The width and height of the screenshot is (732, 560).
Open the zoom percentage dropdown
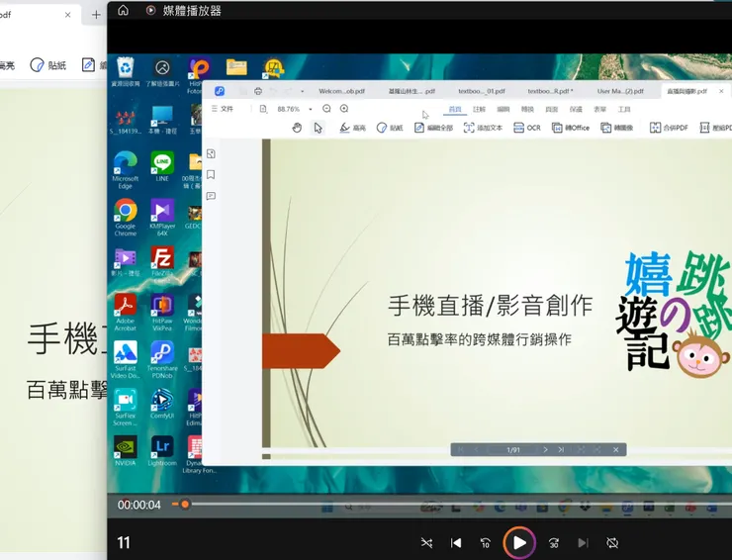tap(311, 109)
